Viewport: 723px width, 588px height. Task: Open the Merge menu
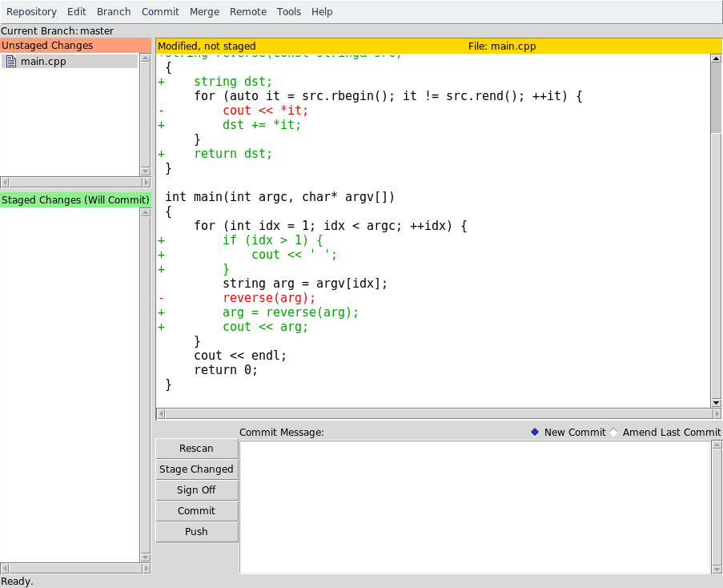[204, 11]
